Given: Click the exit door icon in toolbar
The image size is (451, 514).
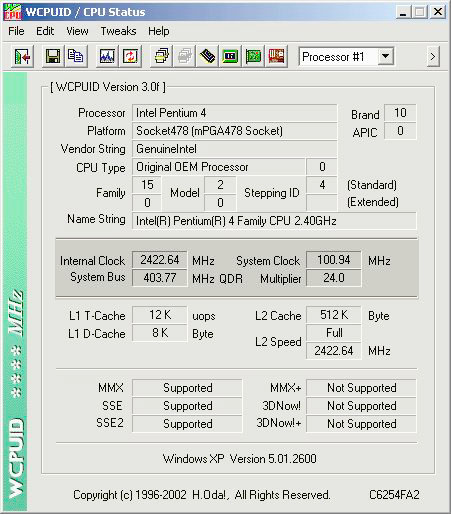Looking at the screenshot, I should pos(22,57).
